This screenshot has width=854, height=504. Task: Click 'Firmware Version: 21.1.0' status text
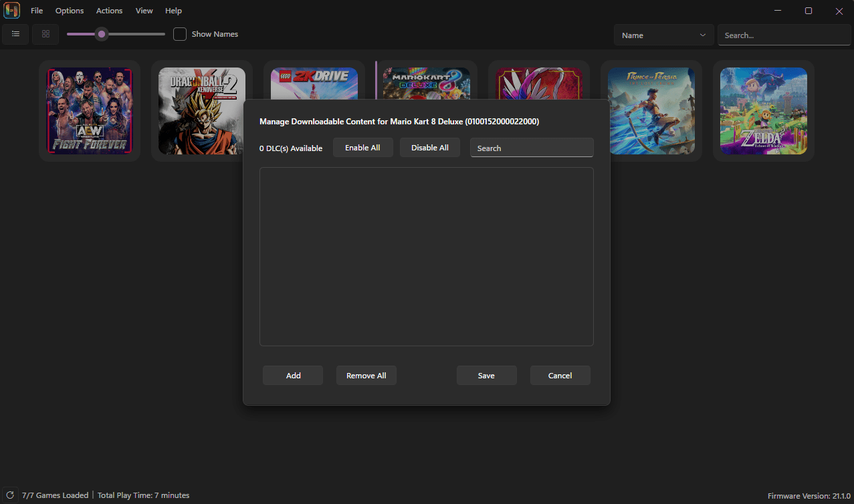point(809,496)
